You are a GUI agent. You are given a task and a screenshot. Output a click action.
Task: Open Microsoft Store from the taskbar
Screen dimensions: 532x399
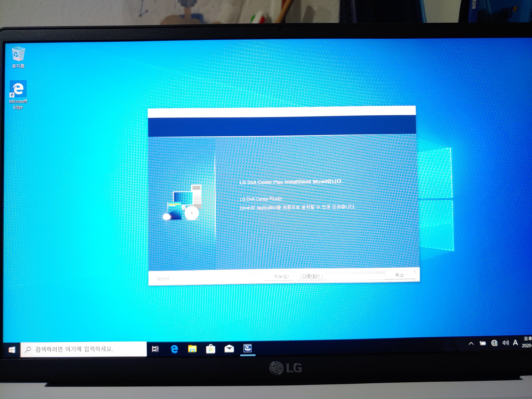[x=210, y=349]
